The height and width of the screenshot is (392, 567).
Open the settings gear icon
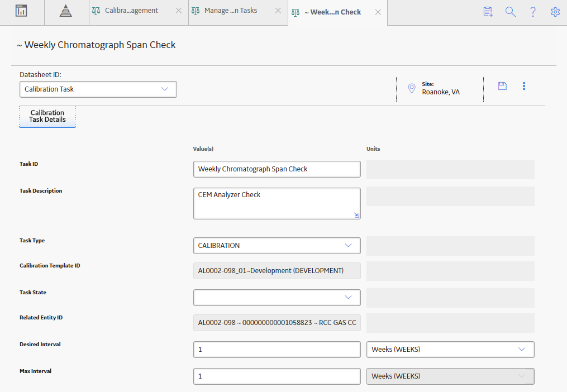[555, 12]
